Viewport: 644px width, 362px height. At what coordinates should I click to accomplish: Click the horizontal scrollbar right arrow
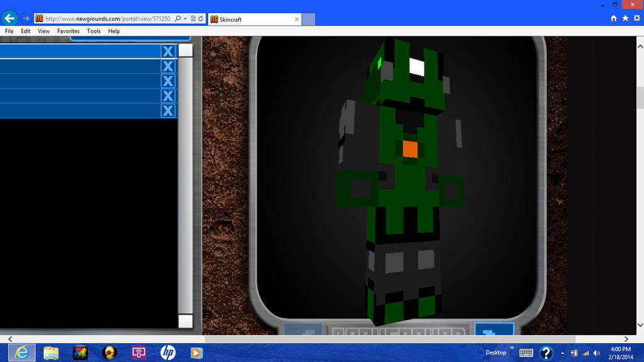(626, 339)
